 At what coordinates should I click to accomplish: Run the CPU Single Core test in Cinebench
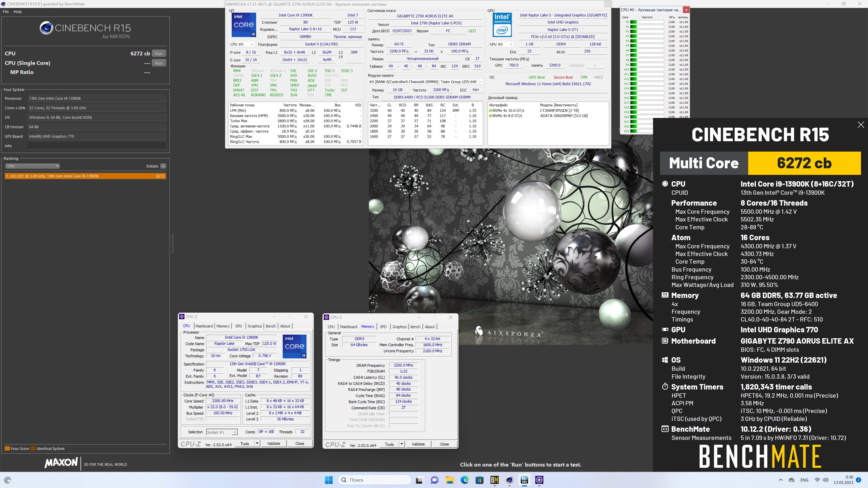click(159, 63)
